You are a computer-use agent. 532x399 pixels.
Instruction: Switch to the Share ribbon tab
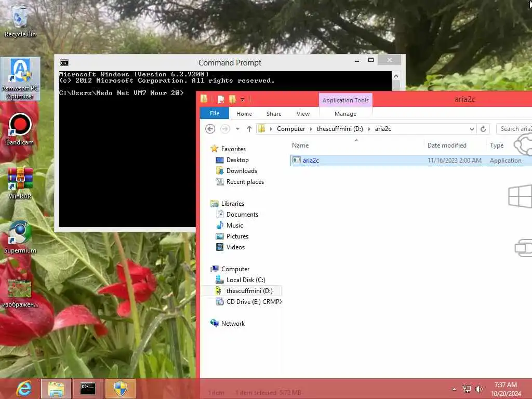pos(274,114)
